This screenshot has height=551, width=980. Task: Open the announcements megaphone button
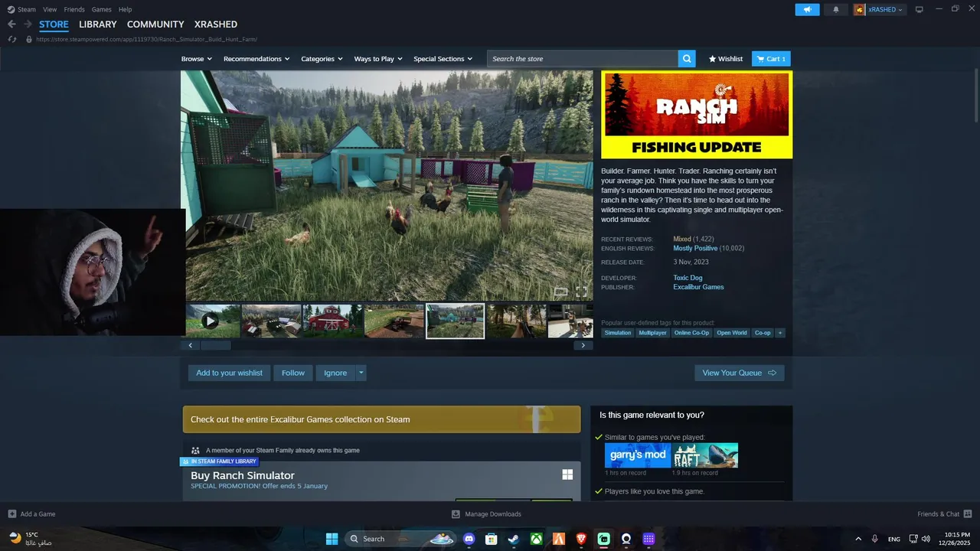tap(807, 9)
